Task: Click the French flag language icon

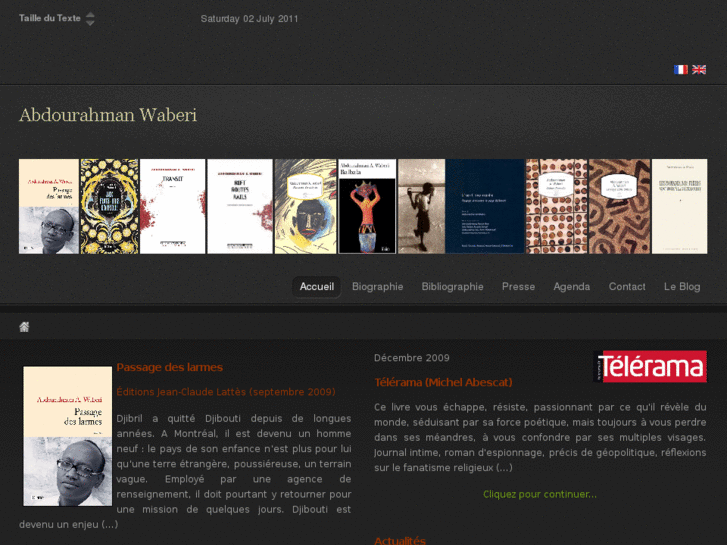Action: (681, 70)
